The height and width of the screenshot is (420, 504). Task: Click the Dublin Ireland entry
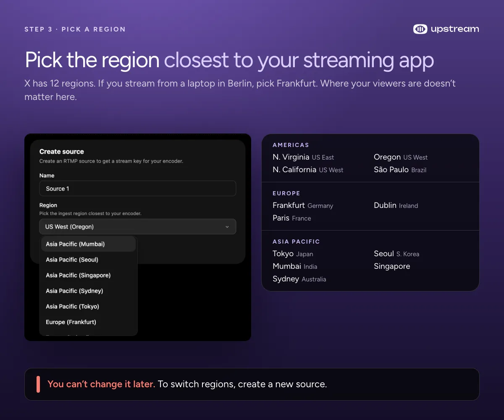point(396,205)
